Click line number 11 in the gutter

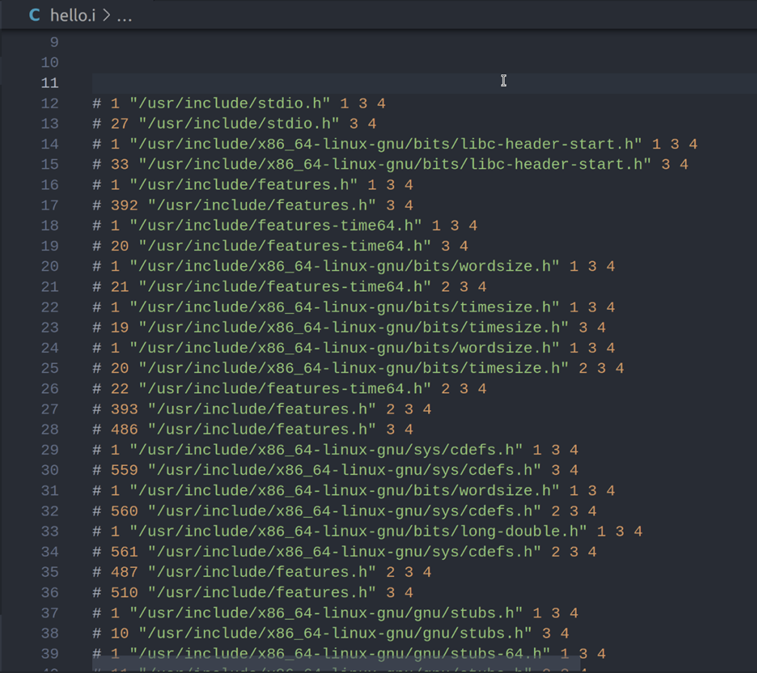50,83
